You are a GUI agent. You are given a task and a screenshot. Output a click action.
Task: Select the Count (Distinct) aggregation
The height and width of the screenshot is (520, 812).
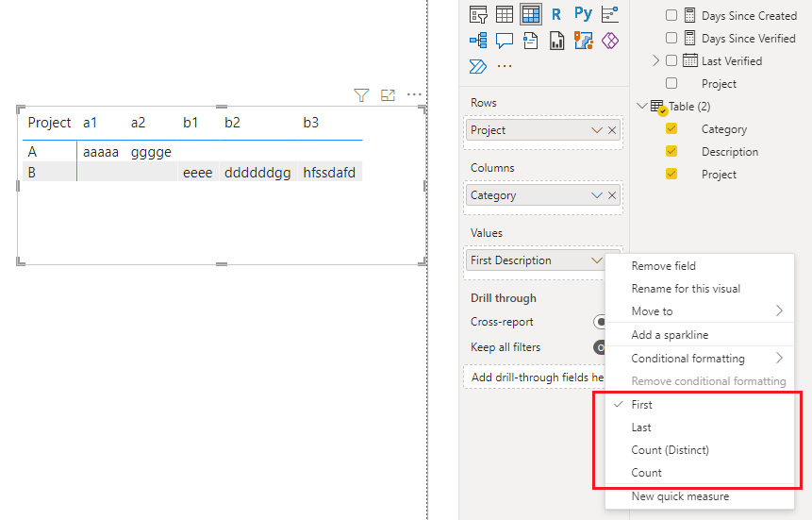coord(700,450)
